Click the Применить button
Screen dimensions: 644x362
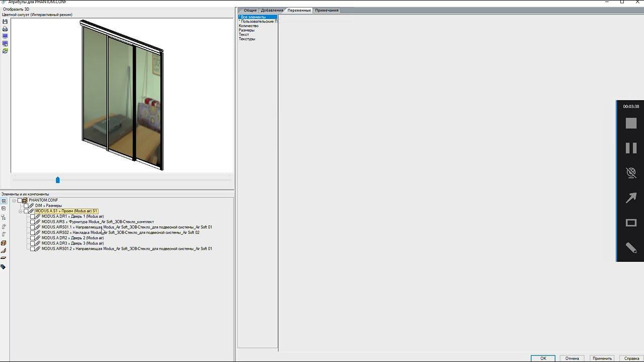602,358
